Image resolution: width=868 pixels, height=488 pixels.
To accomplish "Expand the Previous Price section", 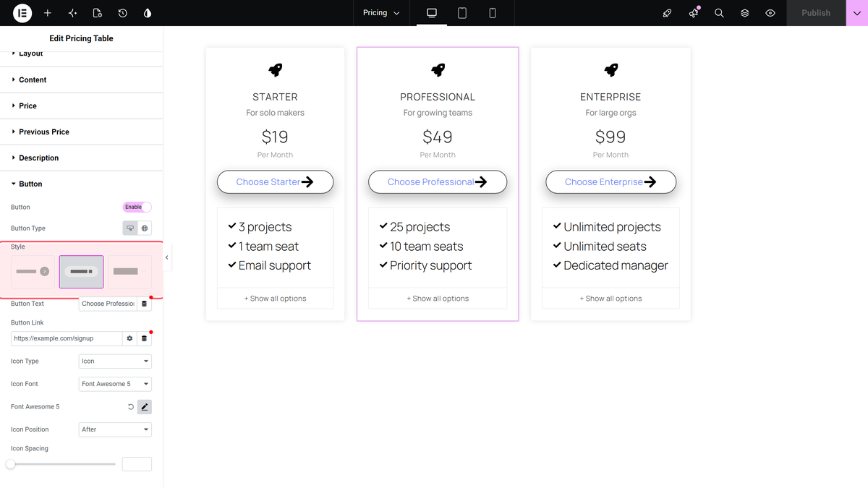I will tap(81, 132).
